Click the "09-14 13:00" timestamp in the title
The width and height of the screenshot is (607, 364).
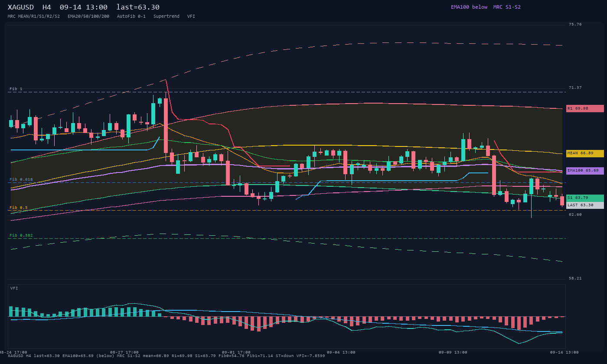84,7
